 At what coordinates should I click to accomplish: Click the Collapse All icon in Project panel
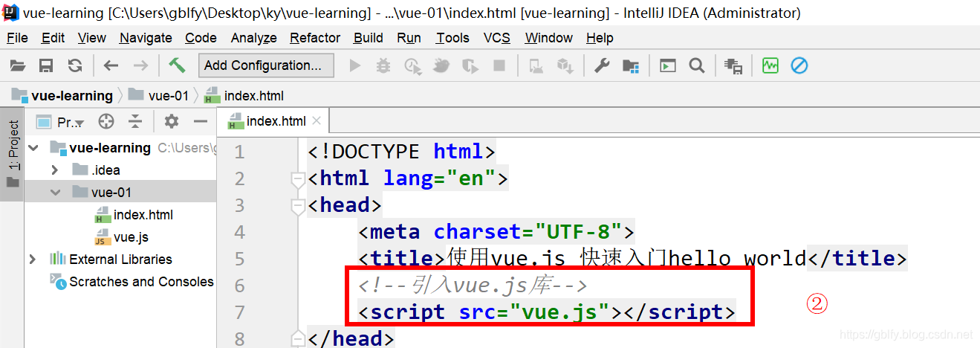click(134, 121)
